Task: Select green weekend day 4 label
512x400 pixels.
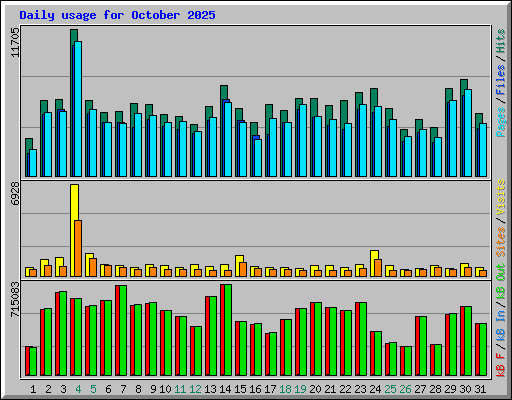Action: pyautogui.click(x=78, y=389)
